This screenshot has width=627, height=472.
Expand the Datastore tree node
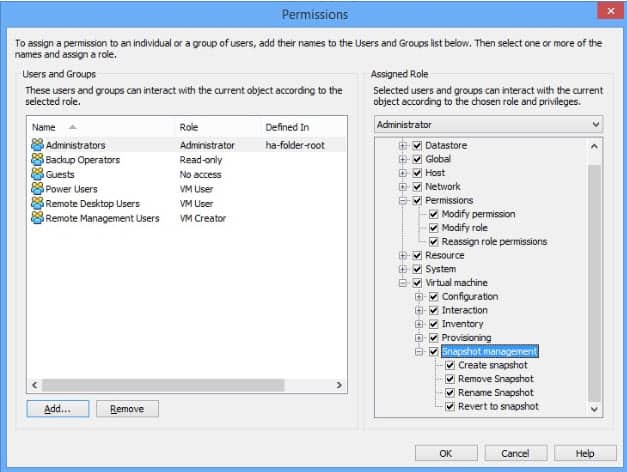[403, 146]
